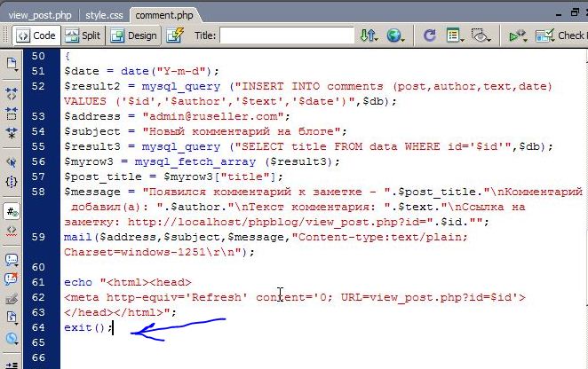
Task: Click the Collapse Selection icon
Action: click(x=12, y=114)
